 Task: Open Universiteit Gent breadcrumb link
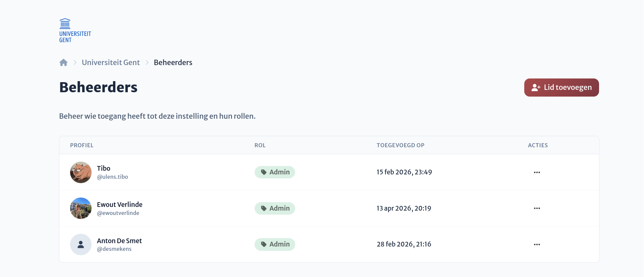111,62
